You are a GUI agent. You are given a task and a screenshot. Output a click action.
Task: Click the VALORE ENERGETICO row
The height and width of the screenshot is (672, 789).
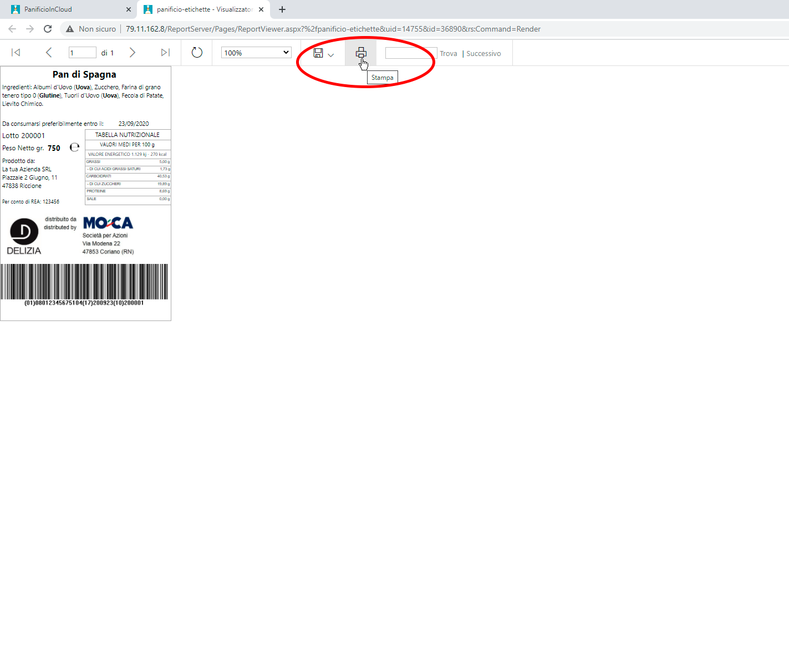pos(128,154)
